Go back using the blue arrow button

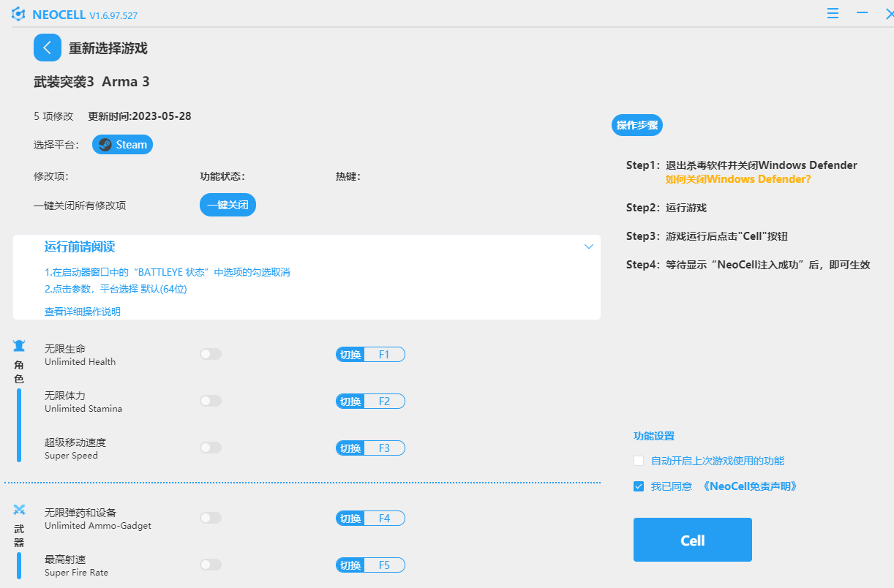pyautogui.click(x=48, y=48)
